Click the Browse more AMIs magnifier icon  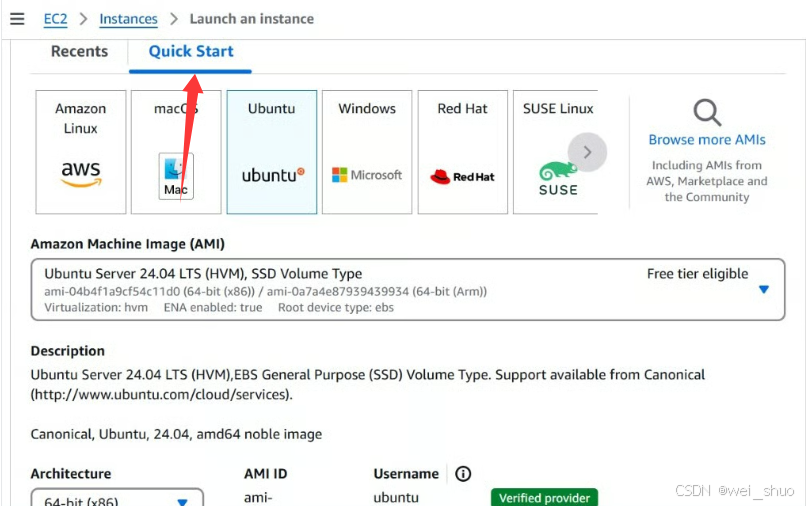707,113
